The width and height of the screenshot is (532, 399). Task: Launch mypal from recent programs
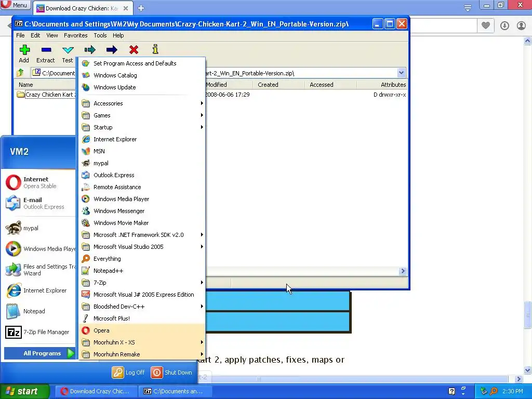pyautogui.click(x=39, y=228)
